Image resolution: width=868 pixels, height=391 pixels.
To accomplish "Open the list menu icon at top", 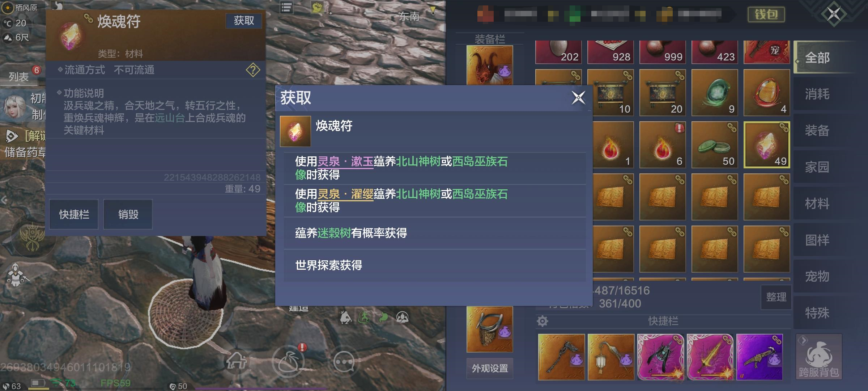I will (x=286, y=8).
